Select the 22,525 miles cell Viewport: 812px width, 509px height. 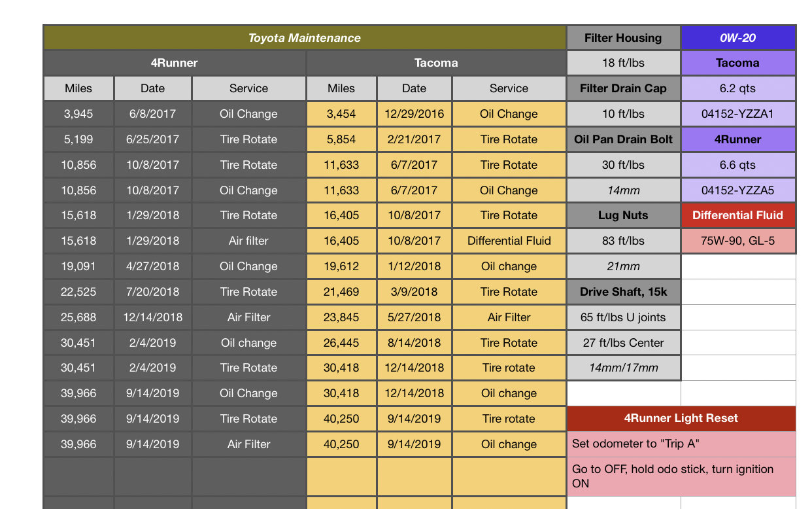tap(78, 292)
